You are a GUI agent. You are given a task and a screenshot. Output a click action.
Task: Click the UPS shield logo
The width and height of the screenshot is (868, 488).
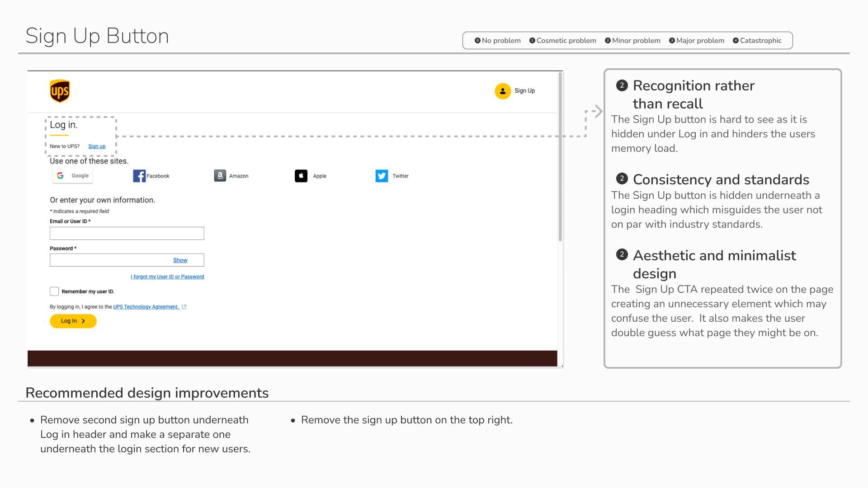60,91
